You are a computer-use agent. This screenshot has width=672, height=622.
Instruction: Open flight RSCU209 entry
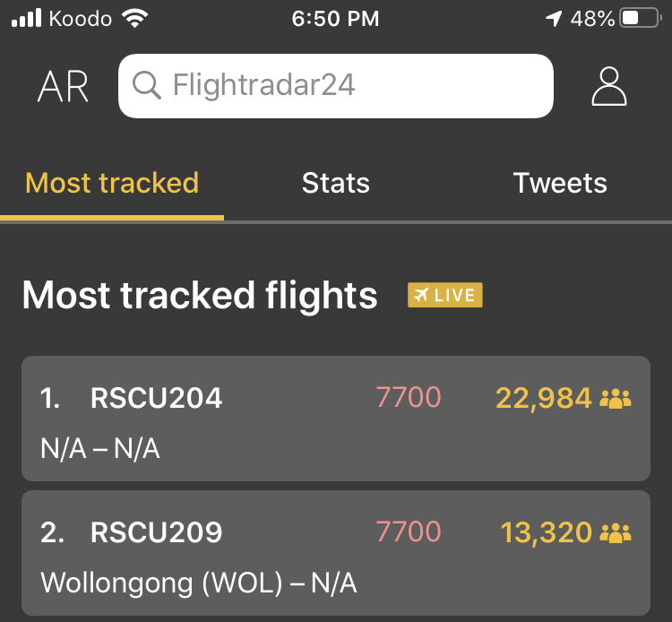click(156, 532)
